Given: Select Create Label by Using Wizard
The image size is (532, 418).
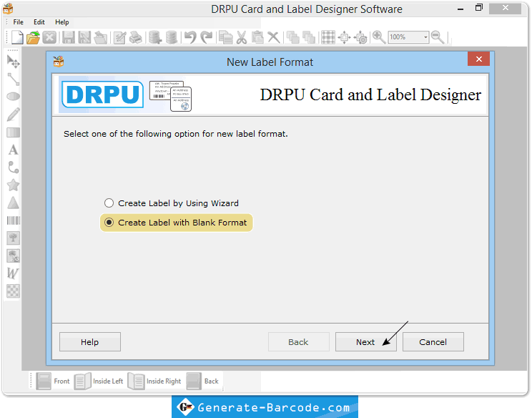Looking at the screenshot, I should (x=172, y=203).
